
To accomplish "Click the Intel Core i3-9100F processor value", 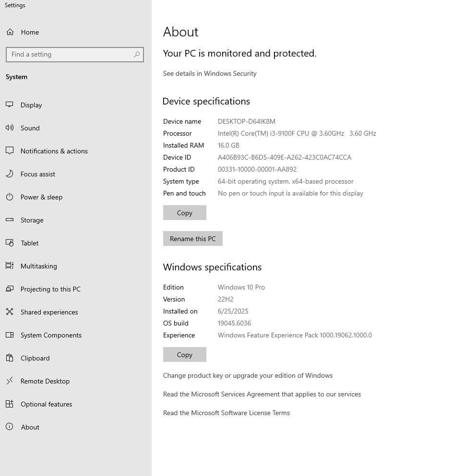I will (297, 134).
